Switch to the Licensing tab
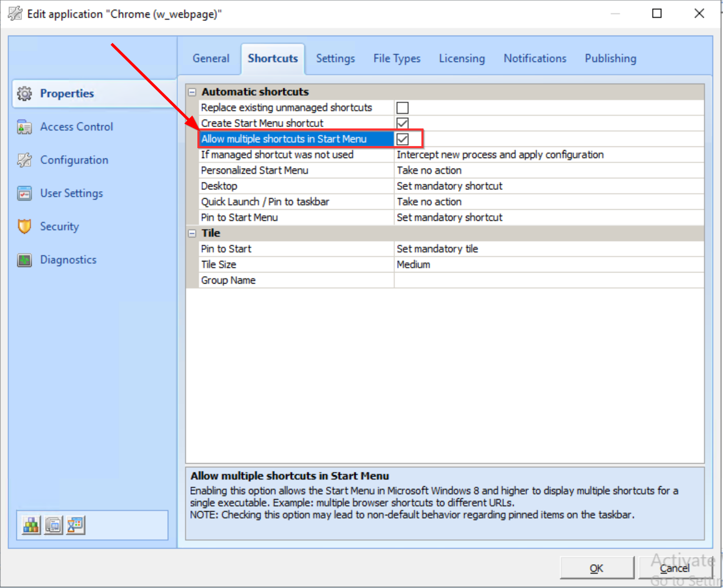Screen dimensions: 723x588 (462, 58)
